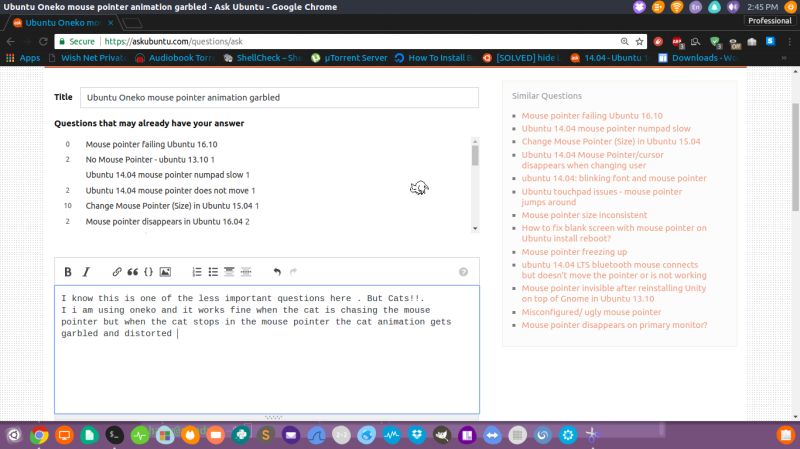Open the 14.04 - Ubuntu bookmark

pos(609,58)
